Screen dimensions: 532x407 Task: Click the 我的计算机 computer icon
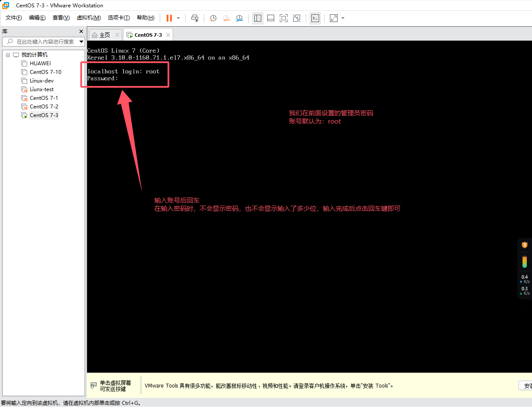point(16,55)
